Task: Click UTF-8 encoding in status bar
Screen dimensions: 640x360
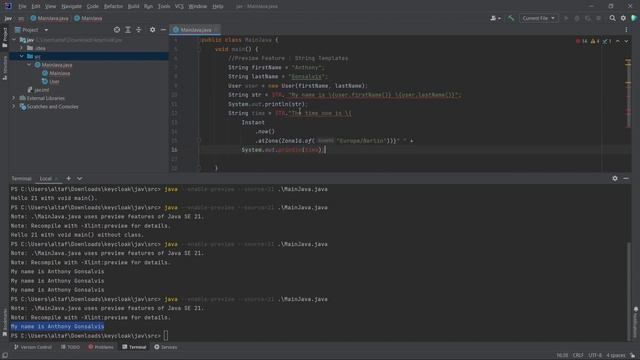Action: pyautogui.click(x=595, y=356)
